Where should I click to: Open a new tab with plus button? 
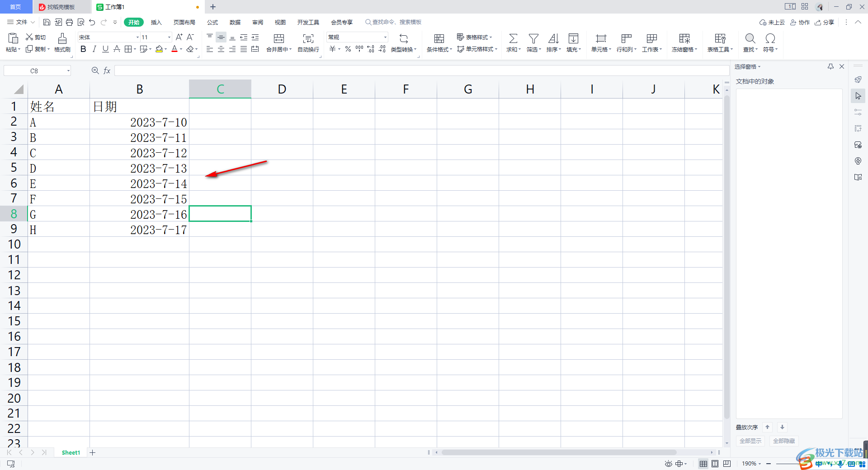click(x=213, y=7)
